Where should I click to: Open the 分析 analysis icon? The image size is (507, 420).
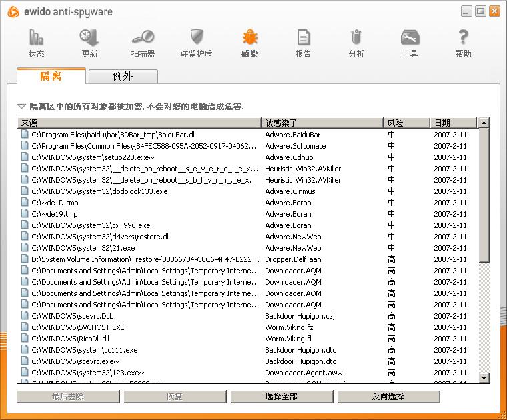[x=356, y=37]
